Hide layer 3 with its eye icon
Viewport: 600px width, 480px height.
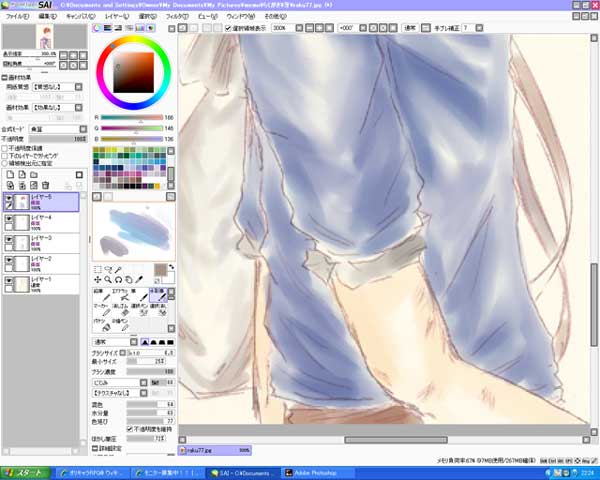8,239
